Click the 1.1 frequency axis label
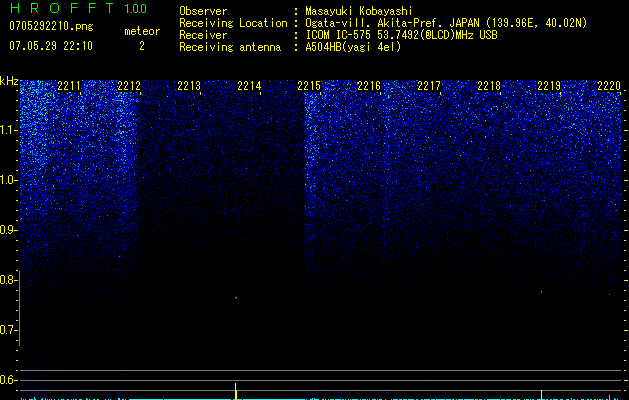 (7, 130)
